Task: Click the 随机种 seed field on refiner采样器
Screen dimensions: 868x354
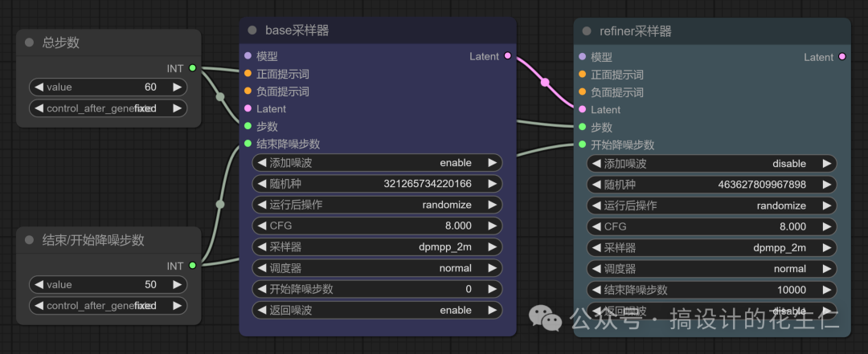Action: tap(712, 185)
